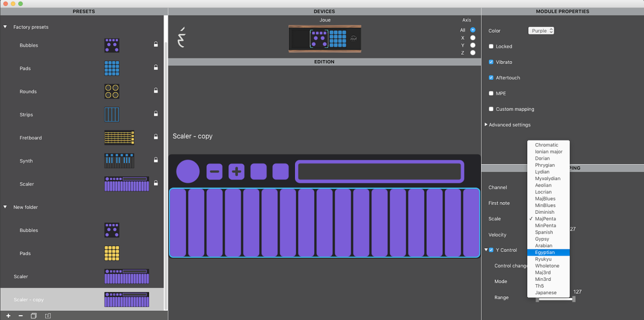Select the Scaler - copy preset row
The height and width of the screenshot is (320, 644).
(82, 300)
